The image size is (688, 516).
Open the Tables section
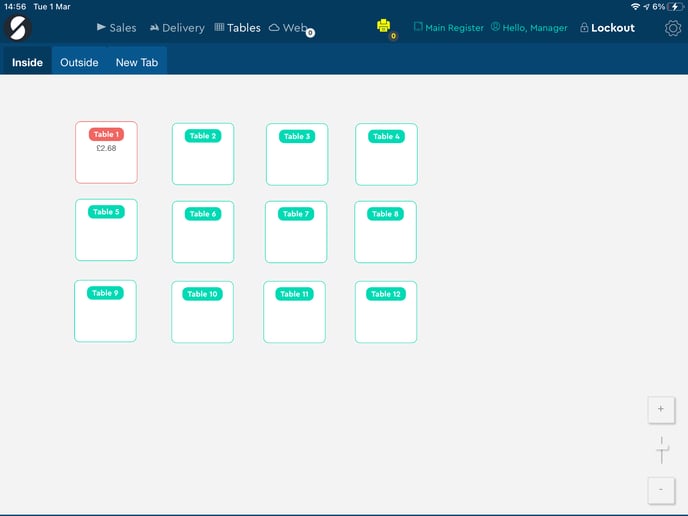tap(237, 28)
